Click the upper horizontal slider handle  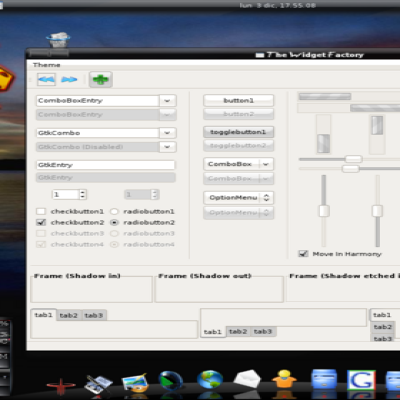click(354, 159)
